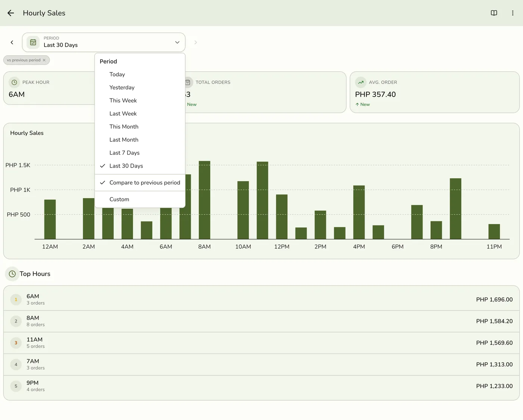Screen dimensions: 523x420
Task: Click the Total Orders bag icon
Action: coord(188,82)
